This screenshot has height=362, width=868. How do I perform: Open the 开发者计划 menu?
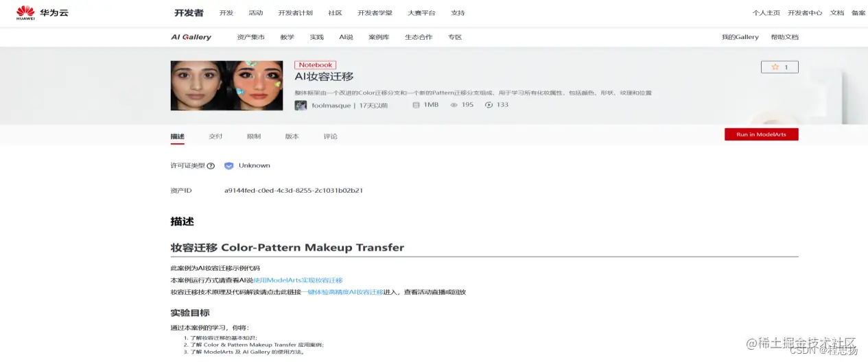point(296,13)
